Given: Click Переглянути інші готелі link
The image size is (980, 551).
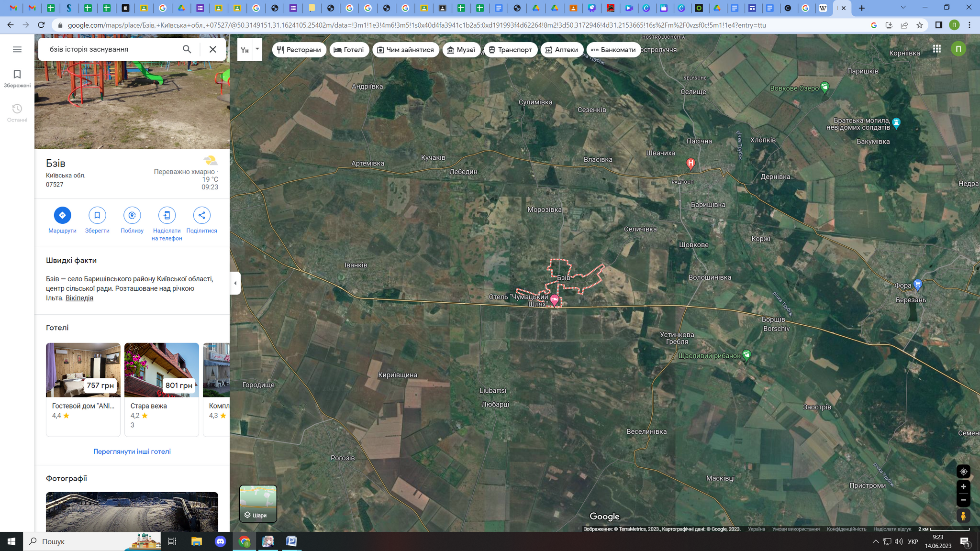Looking at the screenshot, I should (x=132, y=452).
